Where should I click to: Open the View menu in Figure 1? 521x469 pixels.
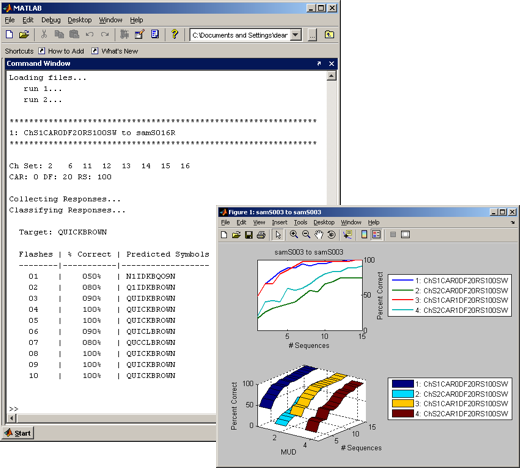(x=259, y=222)
